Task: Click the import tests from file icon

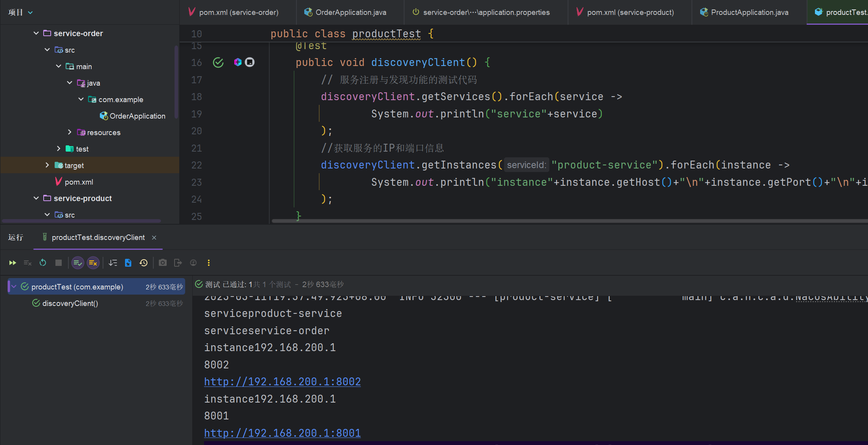Action: (128, 263)
